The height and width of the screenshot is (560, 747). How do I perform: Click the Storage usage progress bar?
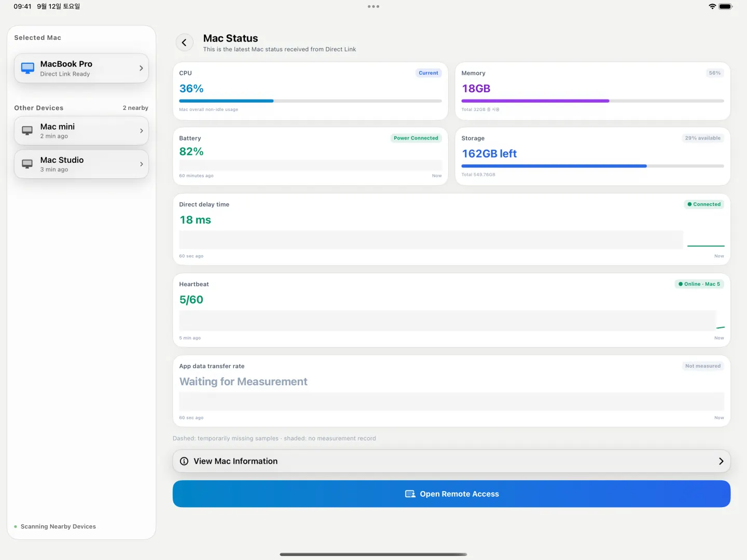click(x=592, y=166)
